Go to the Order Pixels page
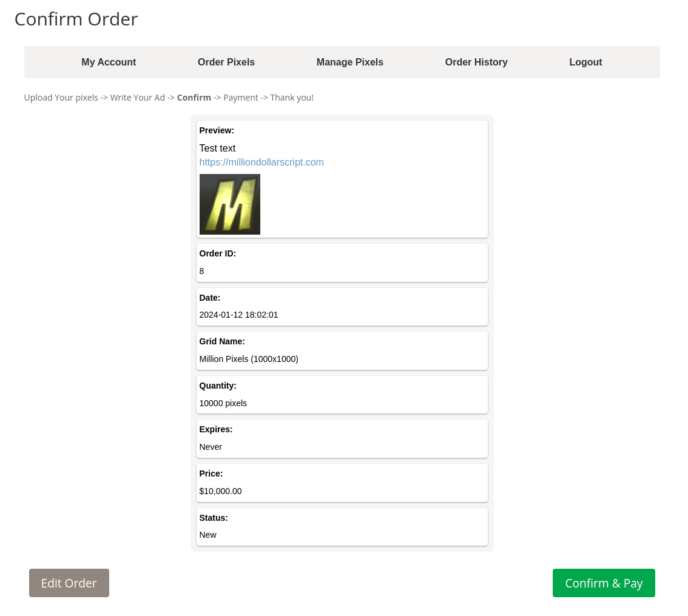688x616 pixels. click(x=226, y=62)
